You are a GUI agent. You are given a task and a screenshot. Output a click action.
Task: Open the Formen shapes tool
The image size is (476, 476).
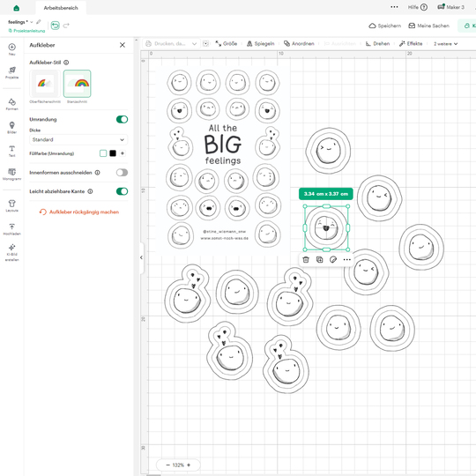[x=11, y=104]
